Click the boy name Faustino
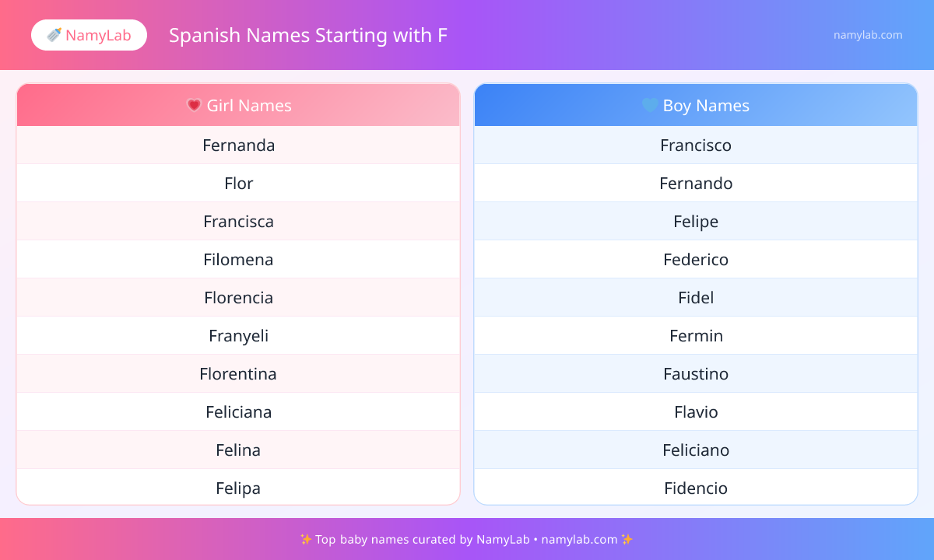Viewport: 934px width, 560px height. [x=696, y=374]
